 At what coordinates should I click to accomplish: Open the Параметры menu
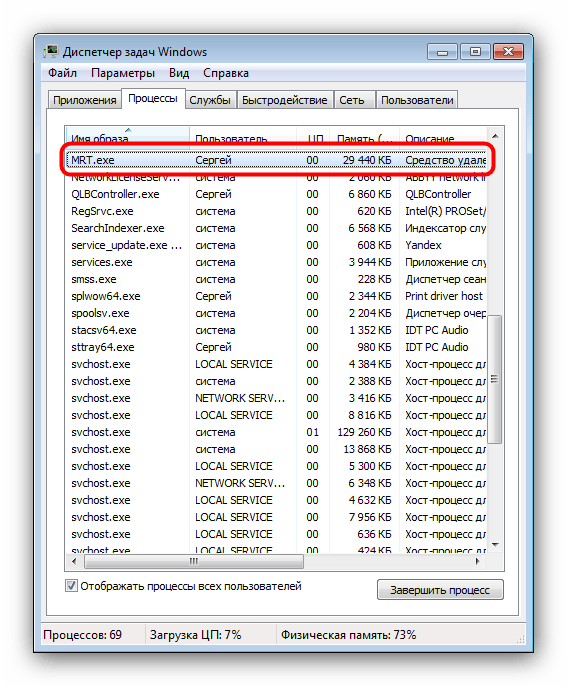[x=122, y=73]
